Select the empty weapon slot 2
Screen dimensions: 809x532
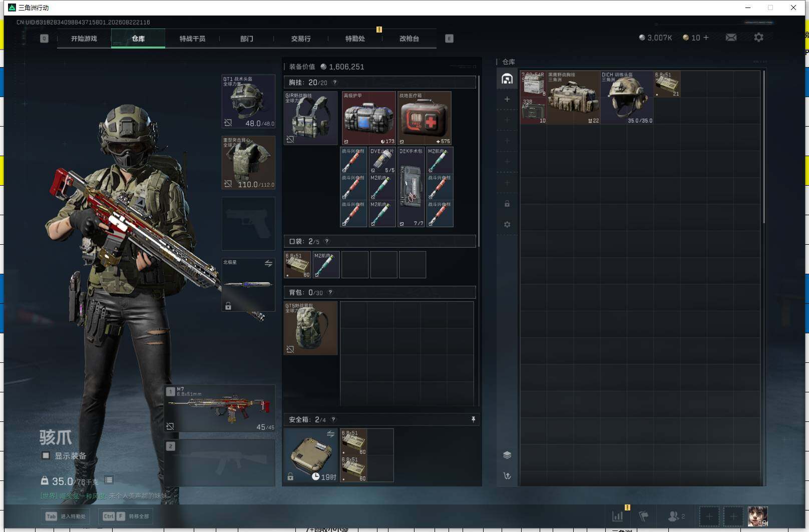220,463
